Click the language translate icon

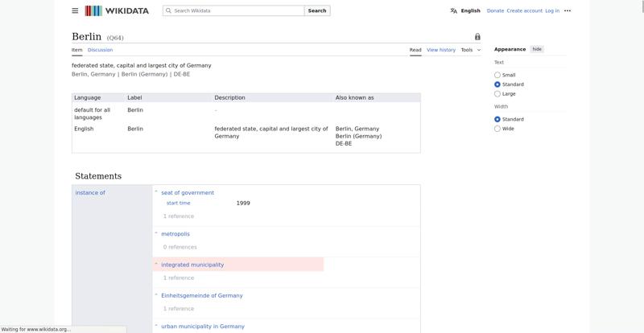(x=453, y=10)
